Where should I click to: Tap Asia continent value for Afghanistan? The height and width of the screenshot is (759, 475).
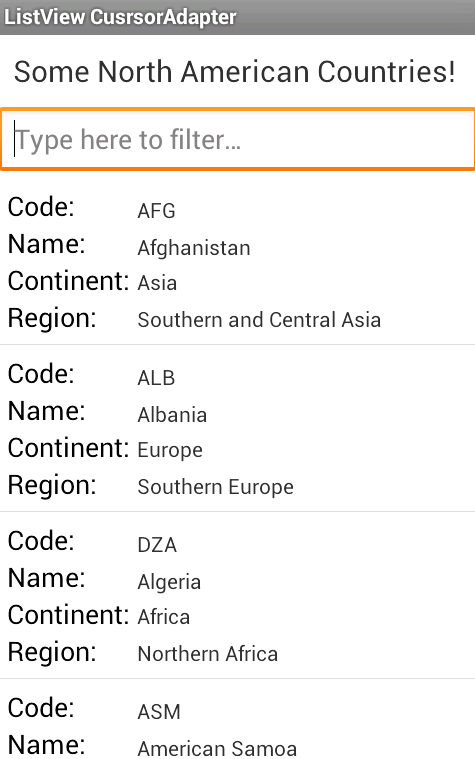157,283
